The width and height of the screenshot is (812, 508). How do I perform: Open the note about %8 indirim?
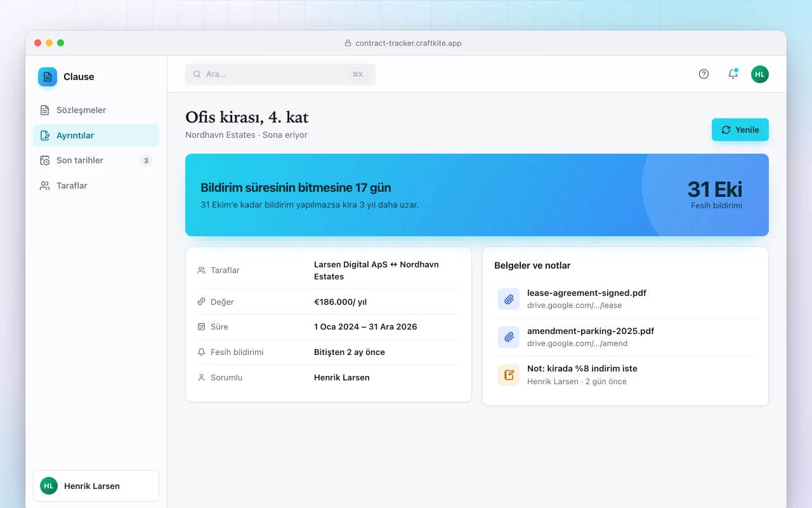627,375
